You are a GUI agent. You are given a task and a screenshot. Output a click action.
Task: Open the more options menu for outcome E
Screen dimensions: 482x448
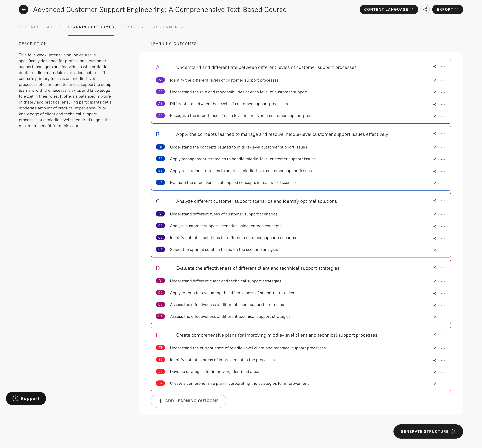click(x=443, y=334)
